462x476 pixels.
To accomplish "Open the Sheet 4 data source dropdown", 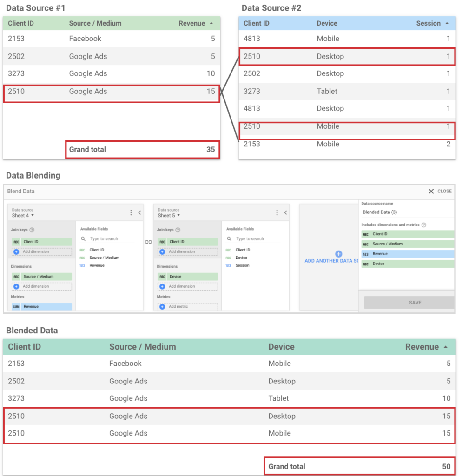I will click(33, 216).
